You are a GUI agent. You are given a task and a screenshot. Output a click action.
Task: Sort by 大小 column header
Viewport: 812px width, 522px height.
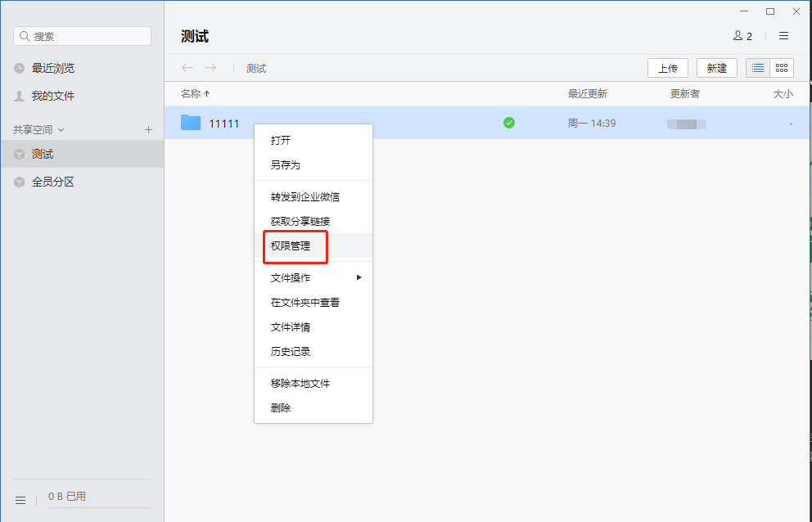coord(783,94)
